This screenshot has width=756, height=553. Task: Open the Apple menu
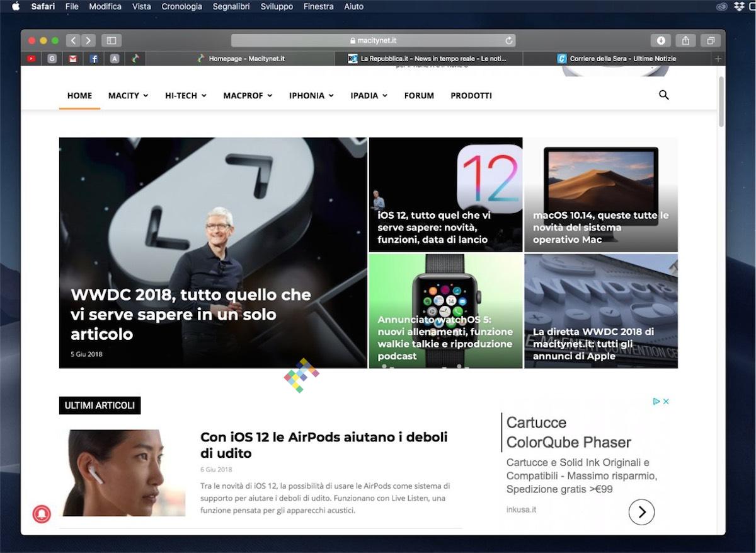[16, 6]
